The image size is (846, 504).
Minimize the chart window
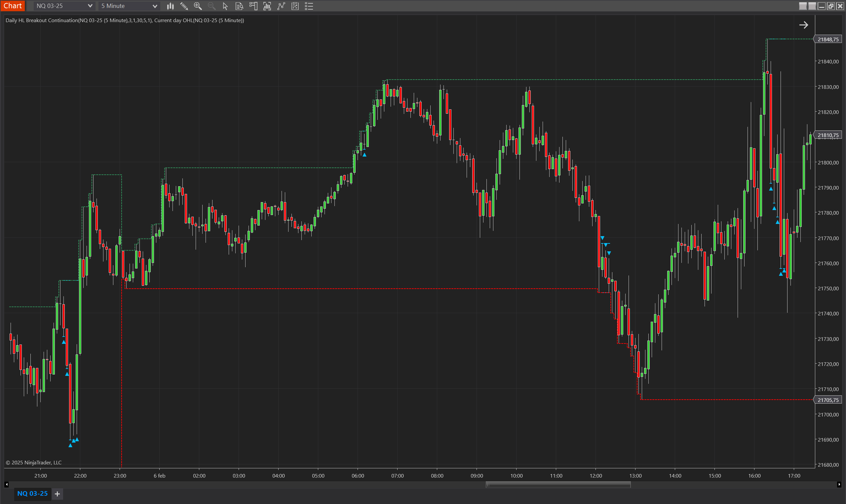[822, 6]
